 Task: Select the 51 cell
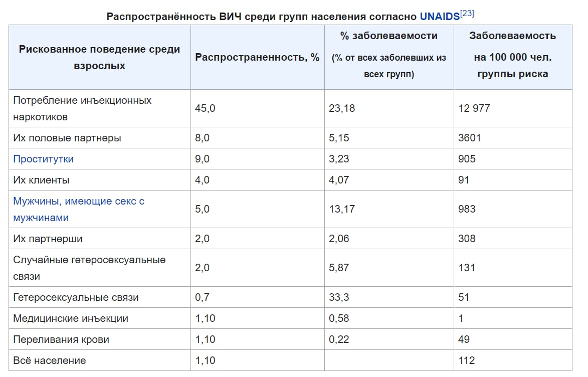pos(513,297)
